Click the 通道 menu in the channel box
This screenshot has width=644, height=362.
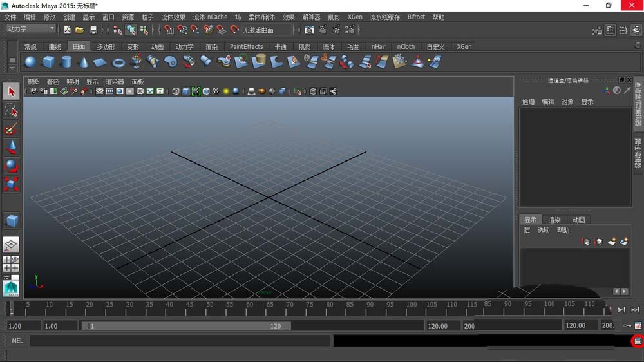[528, 102]
